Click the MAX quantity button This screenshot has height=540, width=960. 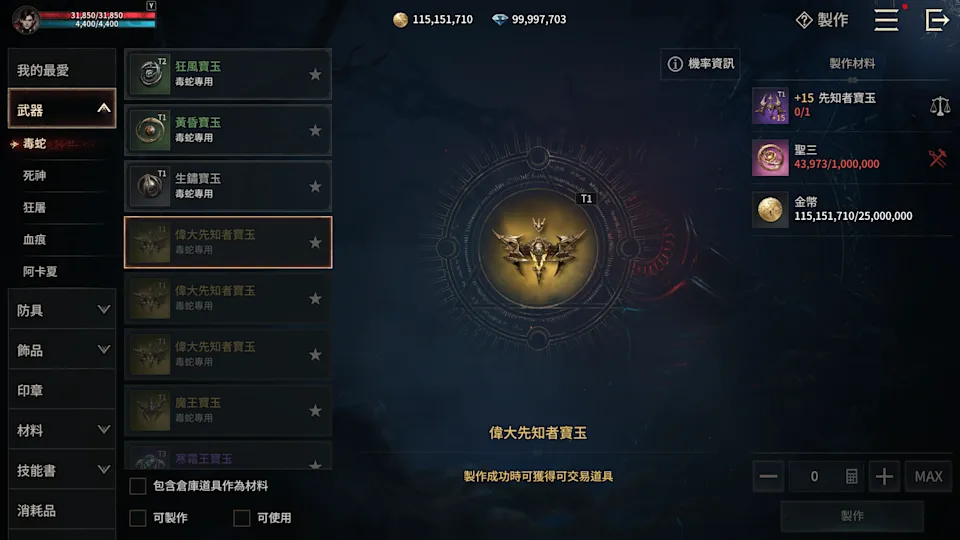click(928, 476)
